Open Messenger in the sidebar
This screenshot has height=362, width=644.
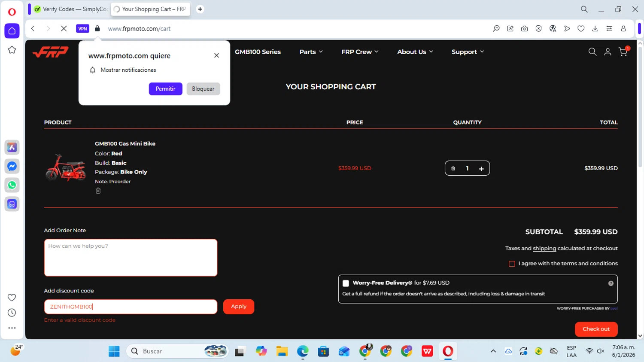12,166
